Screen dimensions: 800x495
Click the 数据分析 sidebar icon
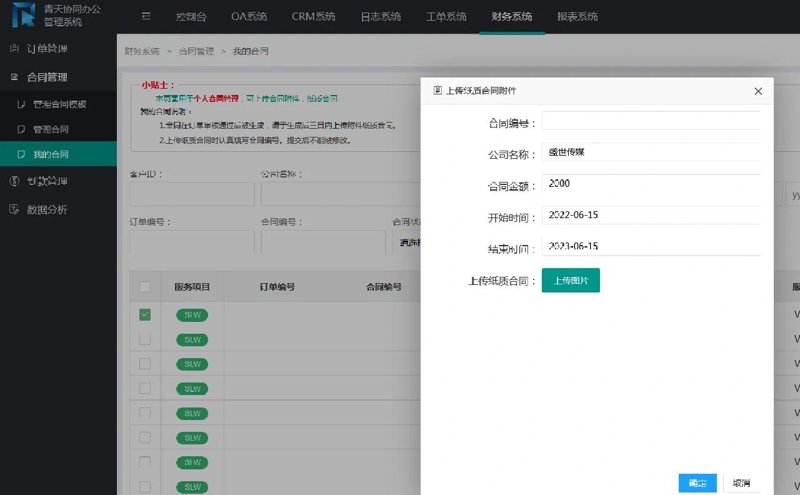click(x=14, y=209)
